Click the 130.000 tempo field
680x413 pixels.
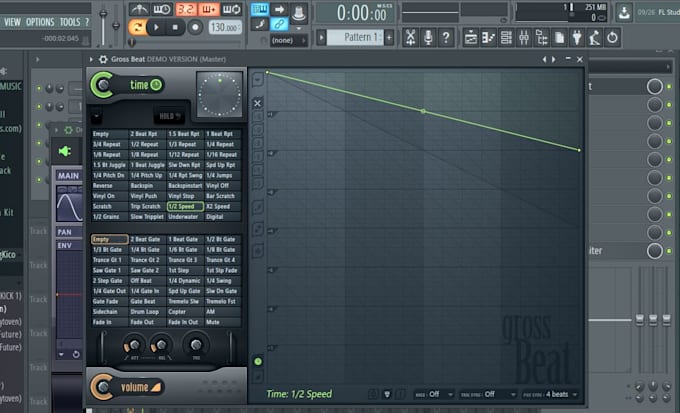[x=225, y=27]
